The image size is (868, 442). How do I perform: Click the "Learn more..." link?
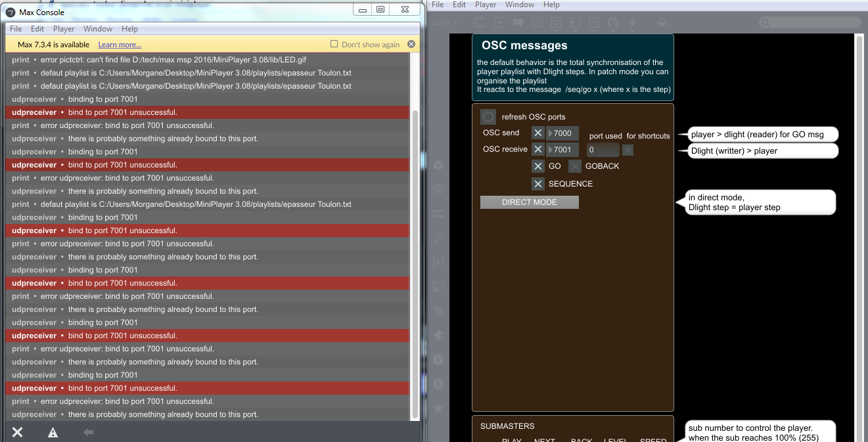click(x=120, y=45)
